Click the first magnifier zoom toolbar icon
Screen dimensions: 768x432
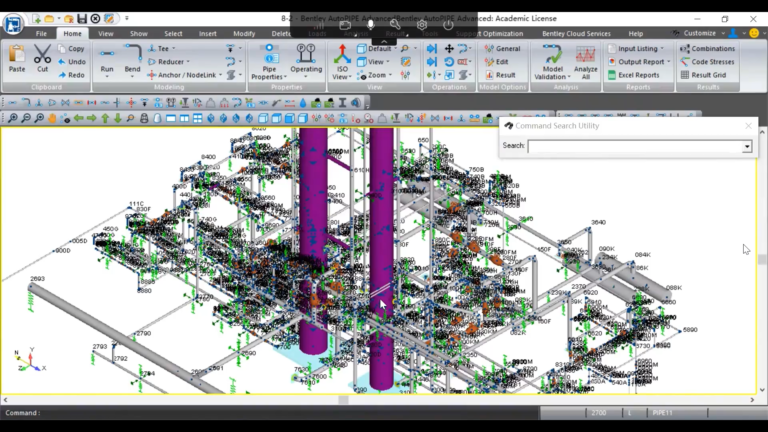[x=13, y=119]
